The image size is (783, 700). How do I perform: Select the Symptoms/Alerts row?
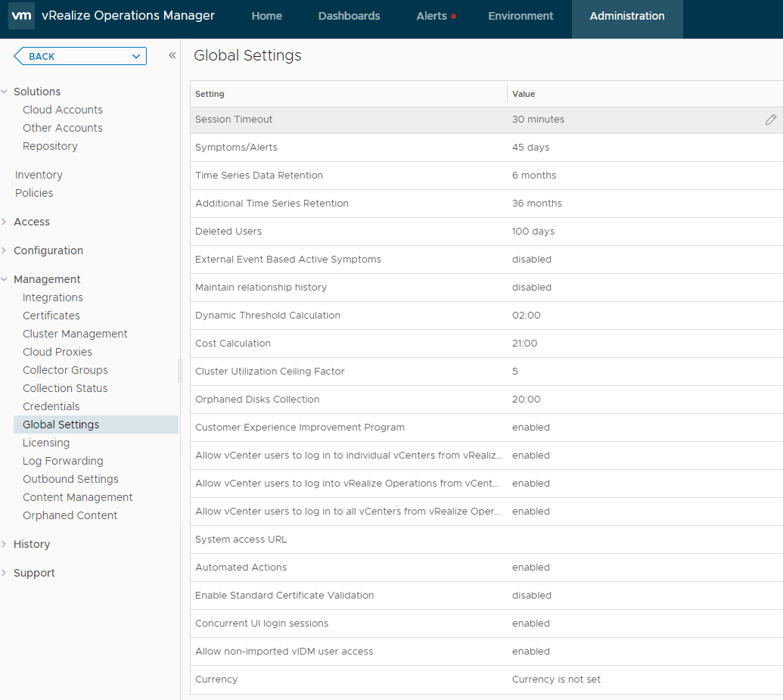[x=486, y=148]
